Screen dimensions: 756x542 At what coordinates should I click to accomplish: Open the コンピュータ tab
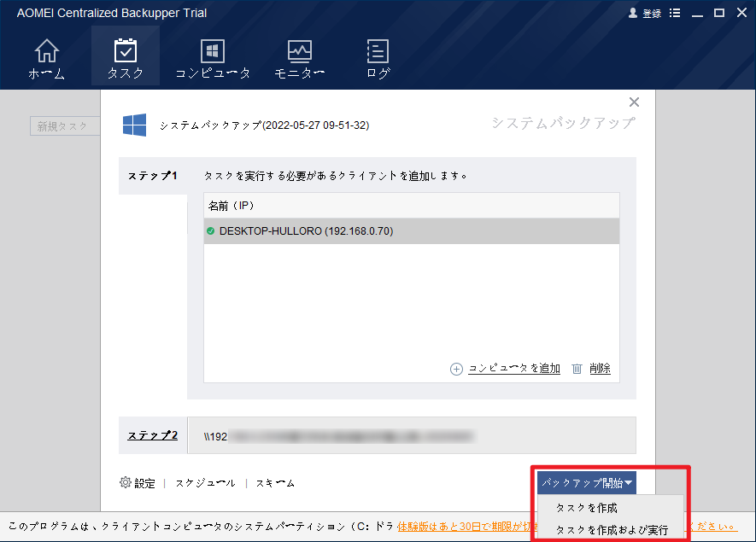click(213, 59)
